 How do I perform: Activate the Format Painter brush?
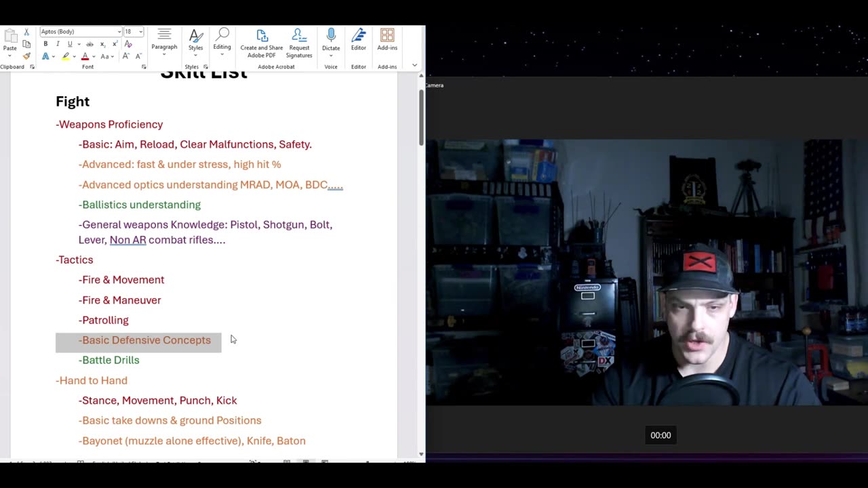(26, 56)
